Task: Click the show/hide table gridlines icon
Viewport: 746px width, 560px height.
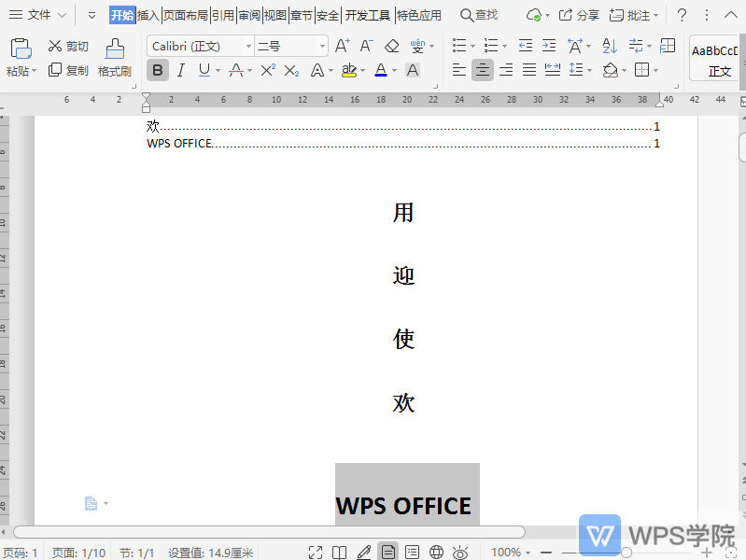Action: coord(668,46)
